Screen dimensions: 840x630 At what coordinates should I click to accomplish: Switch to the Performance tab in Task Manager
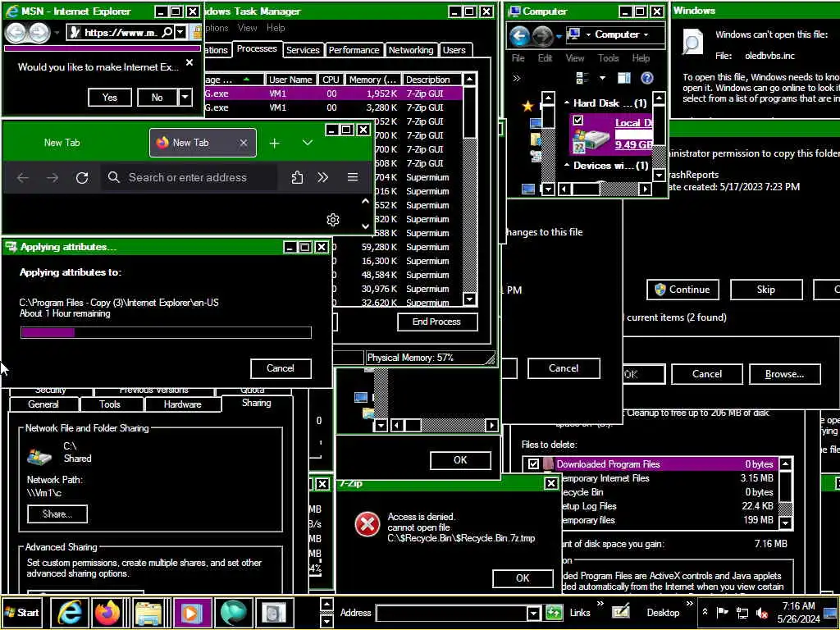354,50
